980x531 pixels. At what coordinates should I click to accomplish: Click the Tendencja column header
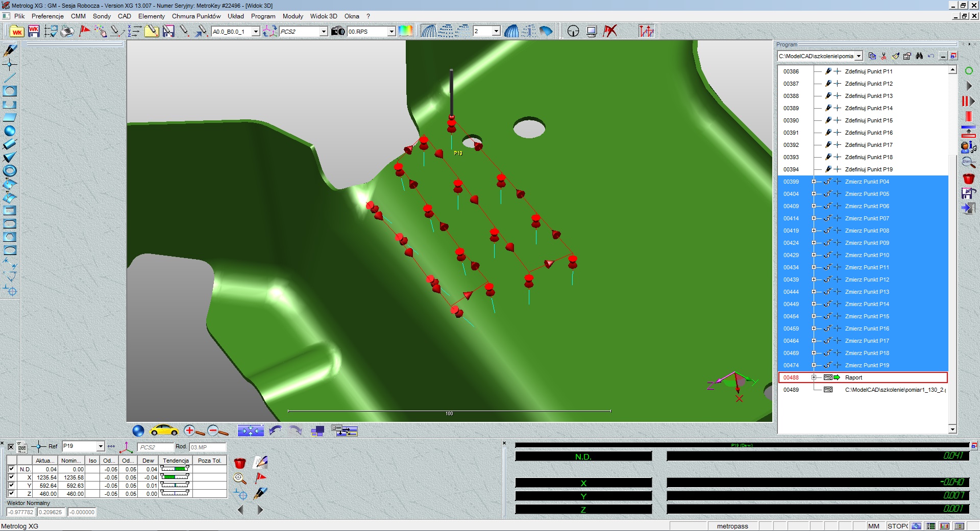click(x=176, y=461)
